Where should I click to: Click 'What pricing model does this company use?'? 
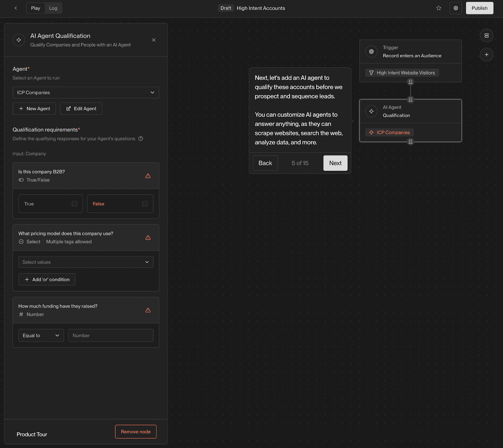[66, 233]
